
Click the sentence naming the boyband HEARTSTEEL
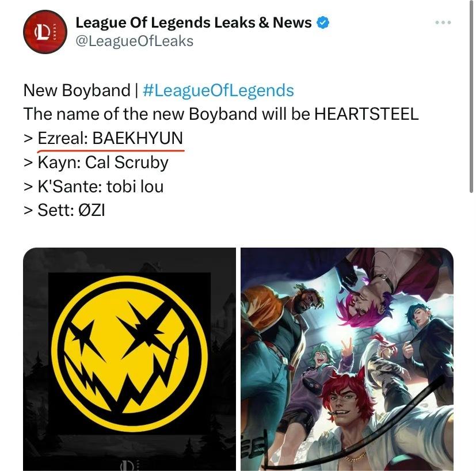pyautogui.click(x=221, y=114)
